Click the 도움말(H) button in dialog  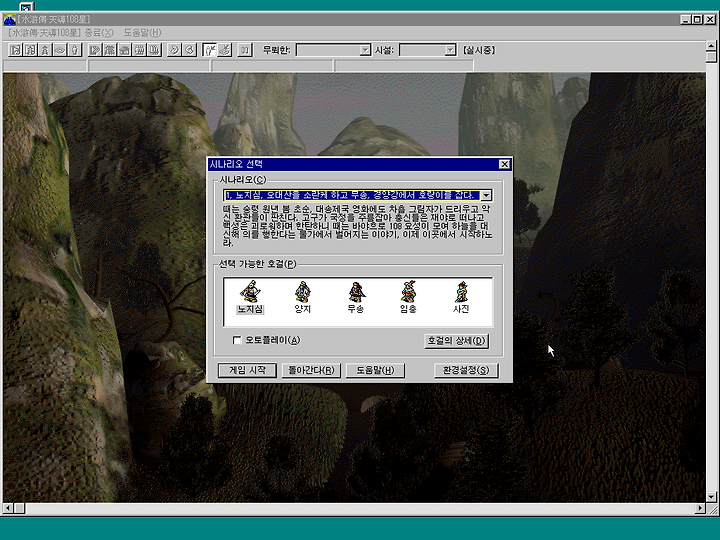[x=375, y=370]
